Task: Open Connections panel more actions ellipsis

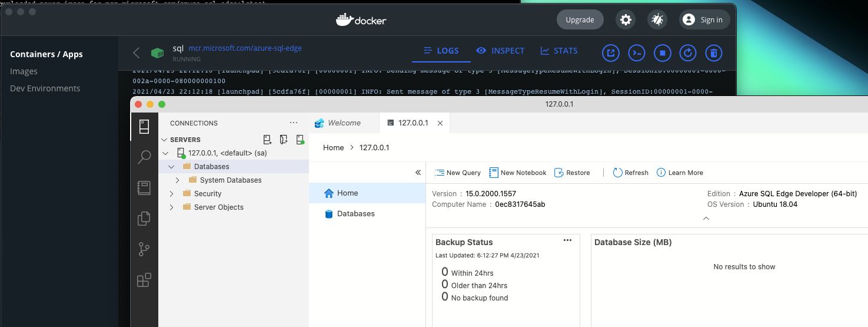Action: point(294,123)
